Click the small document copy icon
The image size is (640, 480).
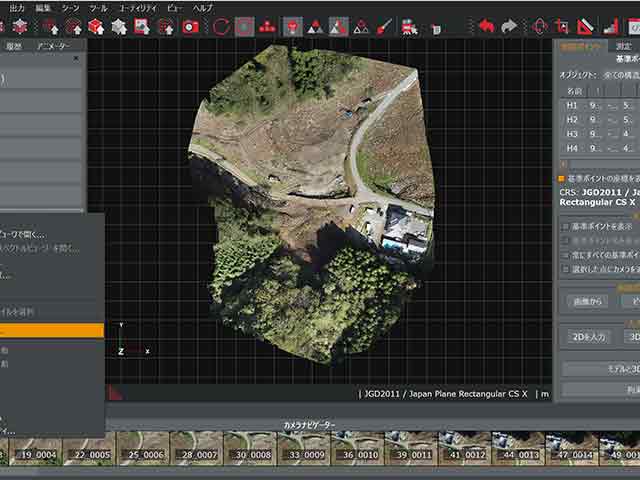point(436,29)
